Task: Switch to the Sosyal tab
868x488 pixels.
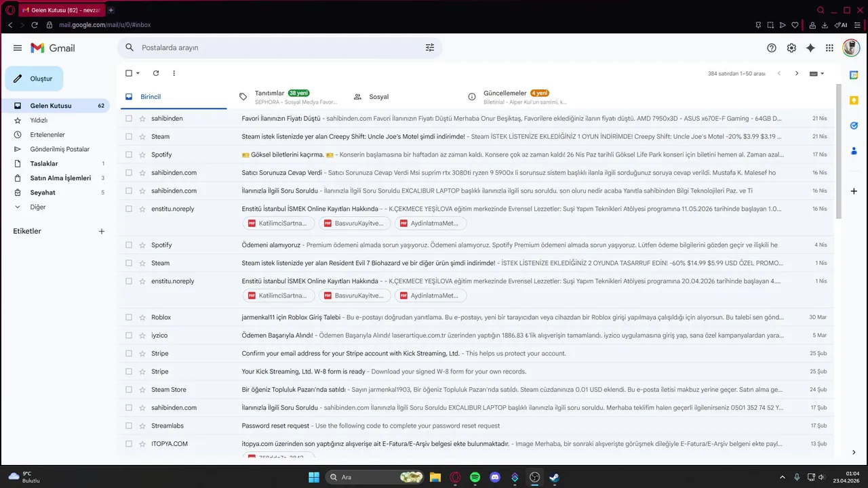Action: [401, 96]
